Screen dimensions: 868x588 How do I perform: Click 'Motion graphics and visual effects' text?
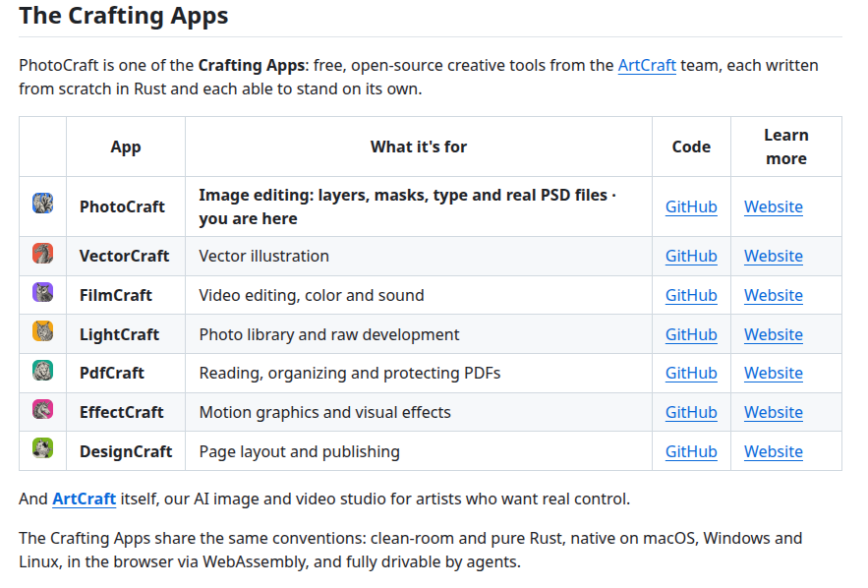pyautogui.click(x=325, y=413)
